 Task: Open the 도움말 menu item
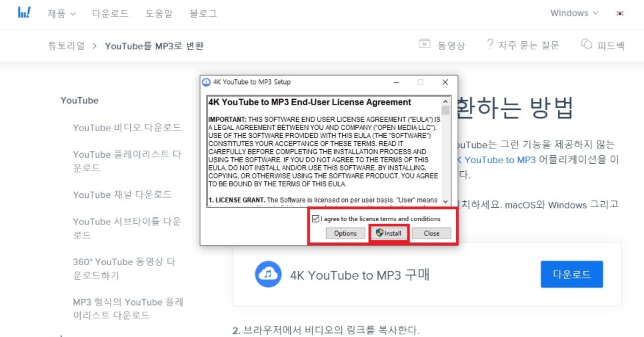[159, 13]
